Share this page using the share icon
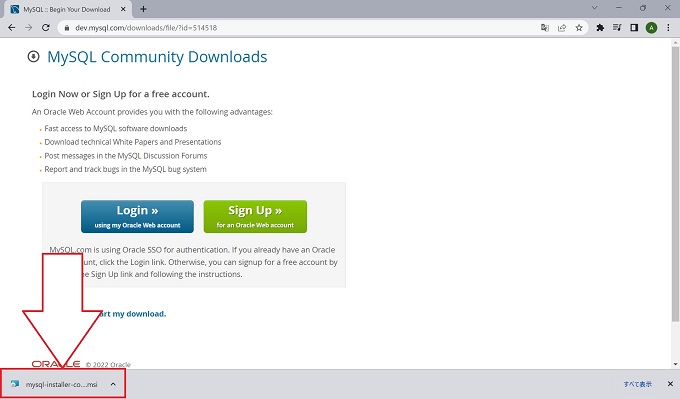 pos(562,28)
